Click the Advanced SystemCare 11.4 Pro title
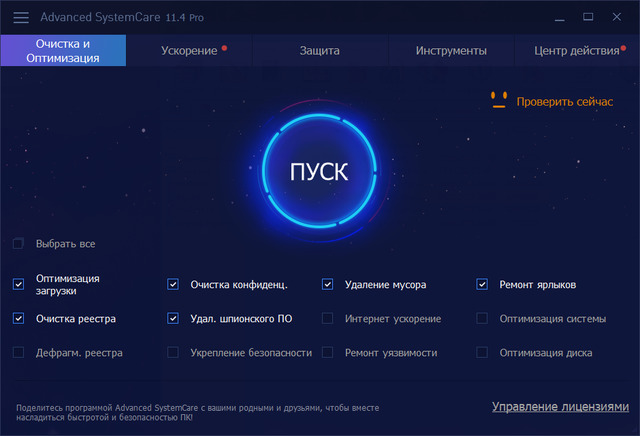Screen dimensions: 640x436 tap(122, 17)
